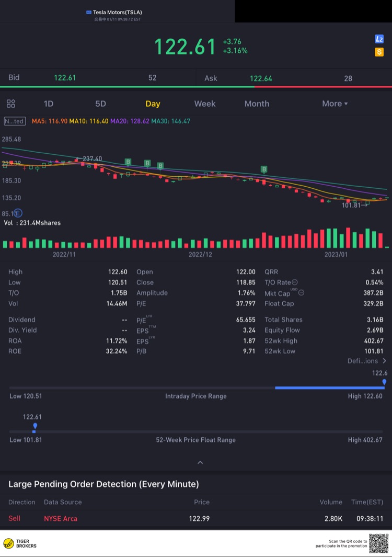Tap the ROE value 32.24%
This screenshot has width=392, height=557.
(x=117, y=351)
